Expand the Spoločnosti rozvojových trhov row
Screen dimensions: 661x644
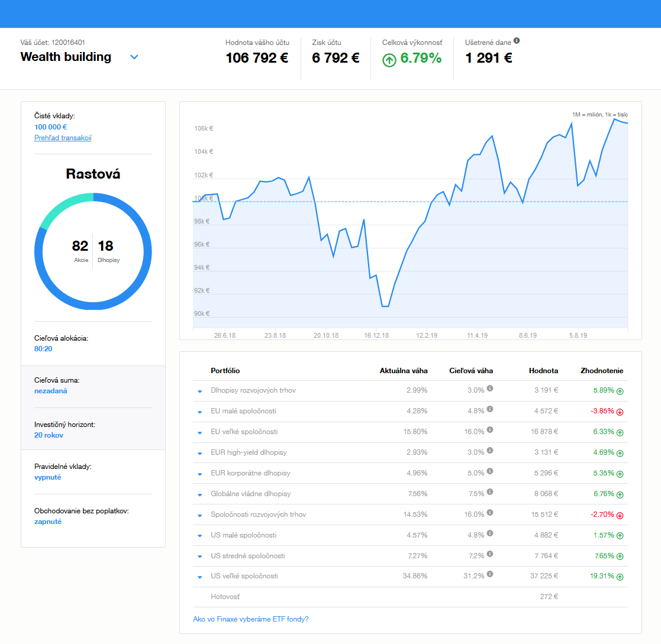200,516
